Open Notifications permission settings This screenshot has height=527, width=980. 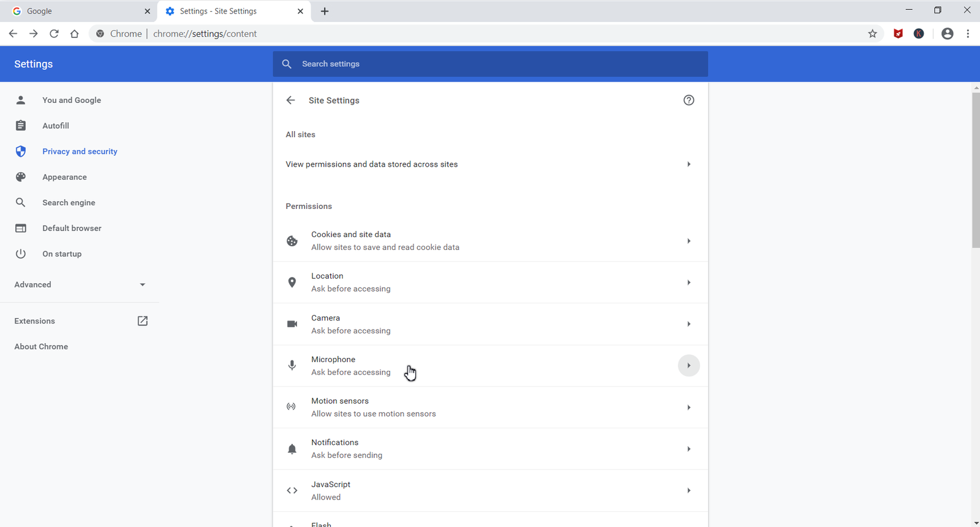pyautogui.click(x=490, y=449)
